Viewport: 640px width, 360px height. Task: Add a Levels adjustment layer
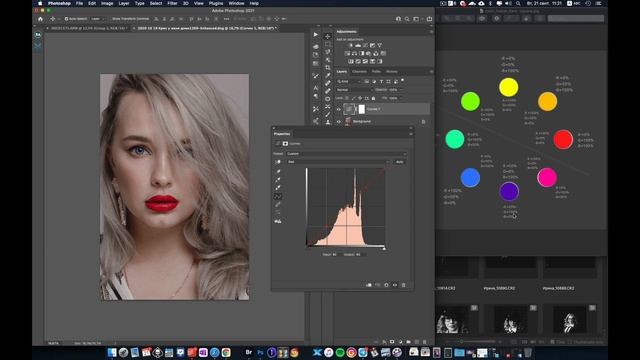pos(358,45)
